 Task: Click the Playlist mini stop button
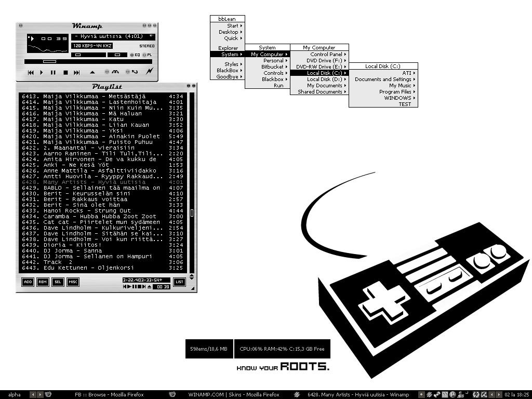coord(139,287)
